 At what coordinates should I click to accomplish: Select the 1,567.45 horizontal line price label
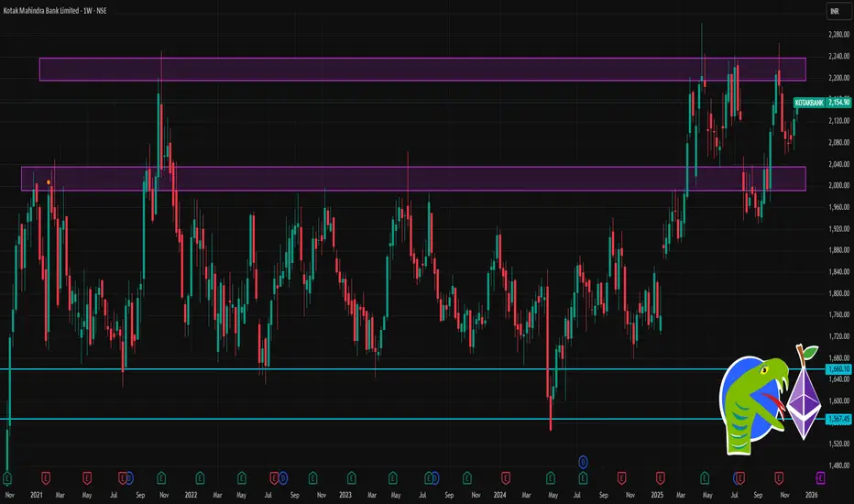click(838, 419)
